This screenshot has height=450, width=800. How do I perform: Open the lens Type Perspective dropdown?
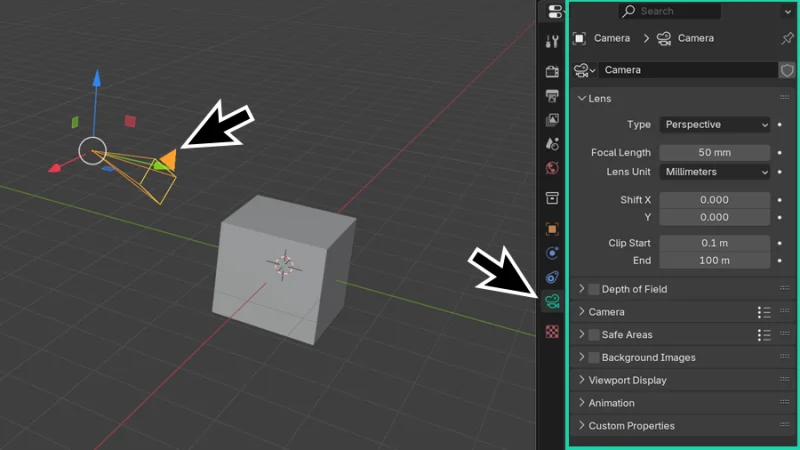click(x=714, y=124)
